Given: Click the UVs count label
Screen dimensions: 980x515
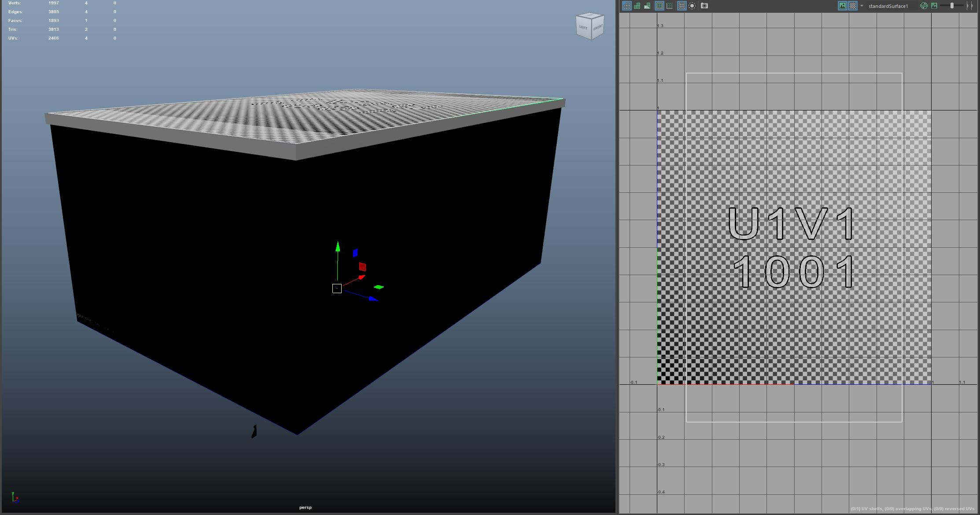Looking at the screenshot, I should pos(13,38).
